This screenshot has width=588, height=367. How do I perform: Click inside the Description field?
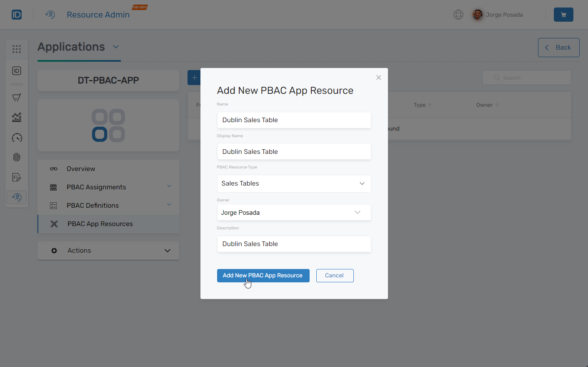[x=294, y=244]
